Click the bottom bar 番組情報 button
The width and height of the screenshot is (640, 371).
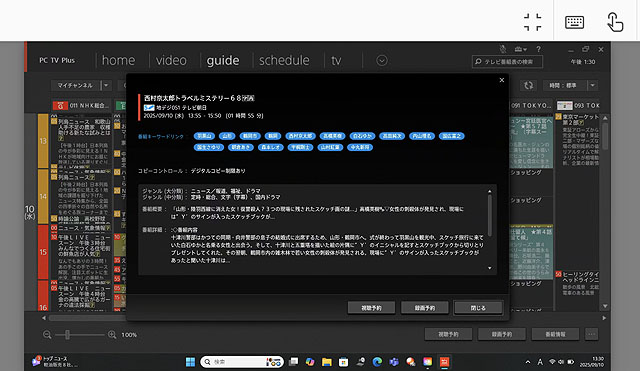pos(555,334)
